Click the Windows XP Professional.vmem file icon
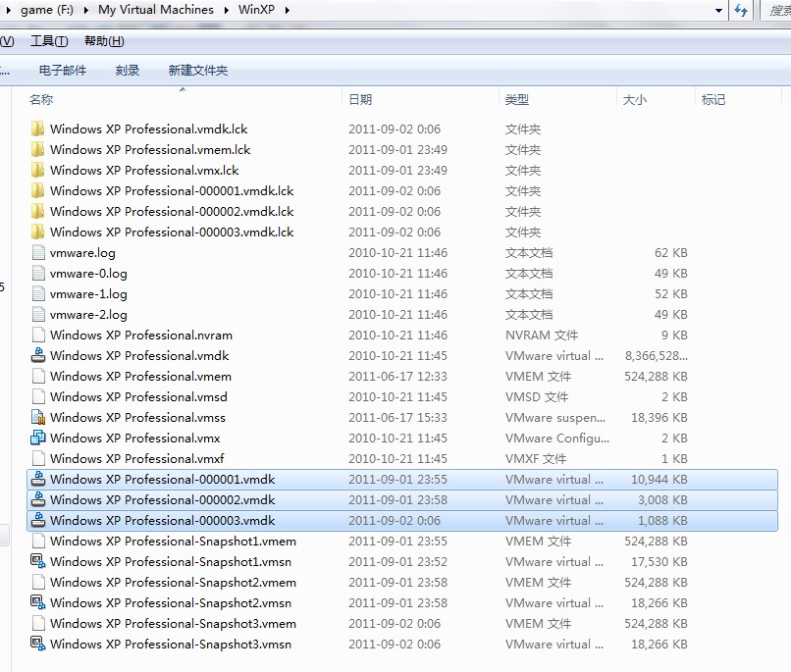The image size is (791, 672). [38, 376]
